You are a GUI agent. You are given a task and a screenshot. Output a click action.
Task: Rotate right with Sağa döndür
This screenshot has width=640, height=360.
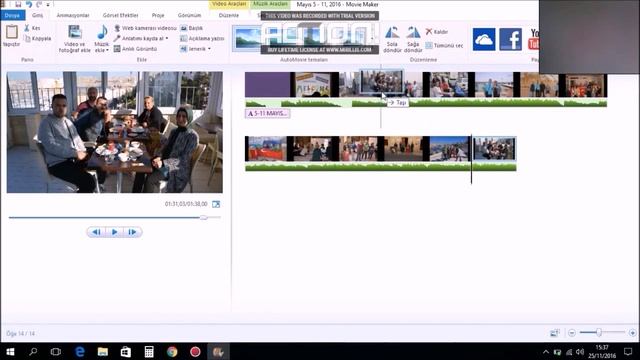pos(413,39)
